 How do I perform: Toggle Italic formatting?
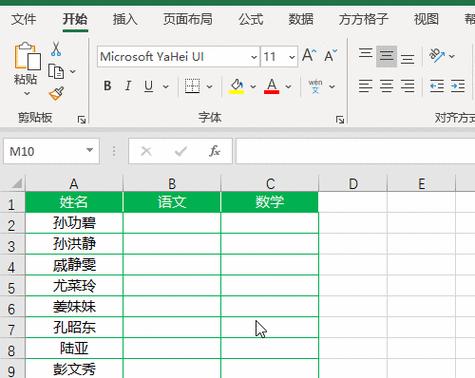point(128,86)
